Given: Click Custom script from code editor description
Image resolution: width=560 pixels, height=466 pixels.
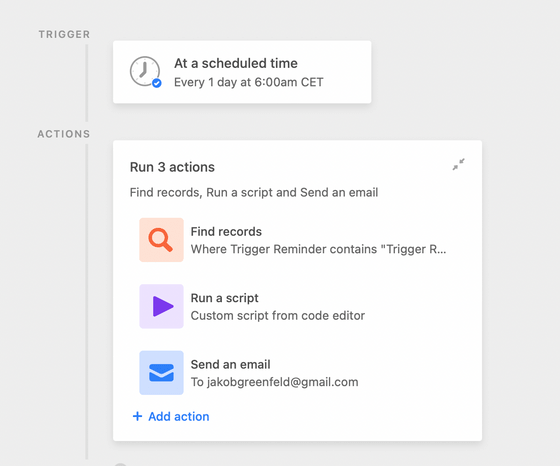Looking at the screenshot, I should (x=278, y=316).
